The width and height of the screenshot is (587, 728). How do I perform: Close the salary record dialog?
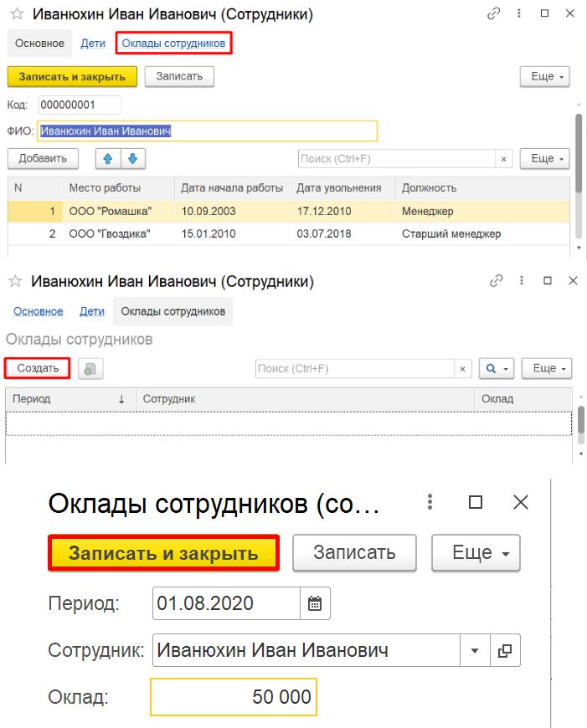(x=521, y=502)
